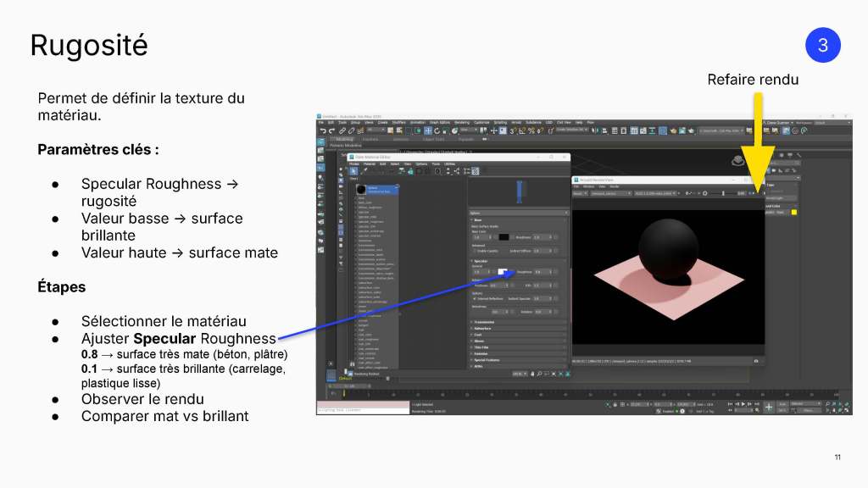Select the pointer tool in Slate Material Editor

pos(353,171)
